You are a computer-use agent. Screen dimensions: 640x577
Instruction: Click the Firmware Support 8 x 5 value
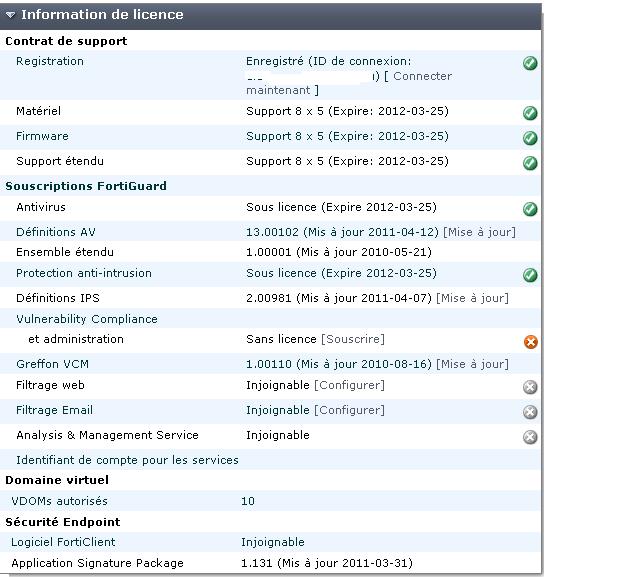(x=347, y=136)
